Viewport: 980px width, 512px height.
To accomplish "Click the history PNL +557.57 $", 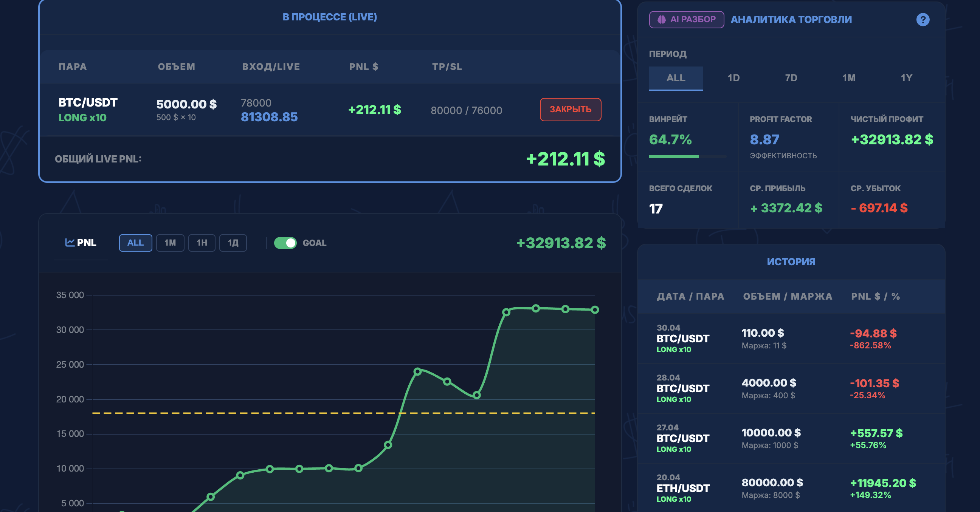I will click(x=876, y=433).
